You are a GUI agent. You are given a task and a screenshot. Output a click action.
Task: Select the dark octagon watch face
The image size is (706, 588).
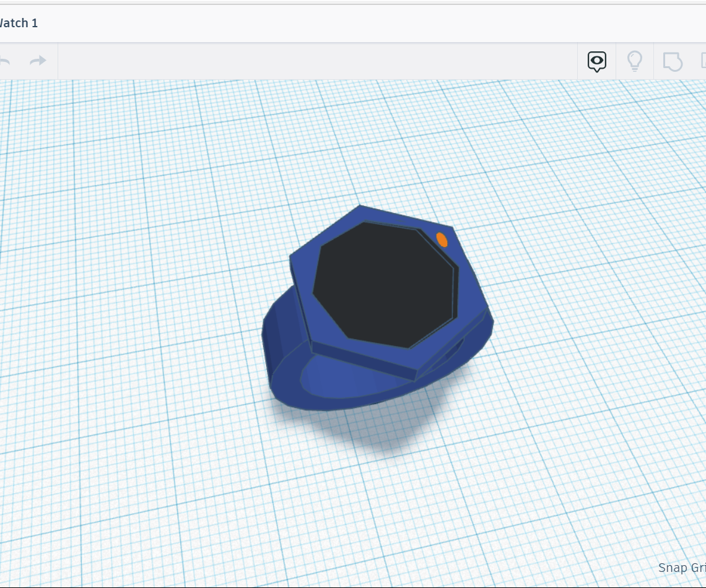(x=385, y=284)
